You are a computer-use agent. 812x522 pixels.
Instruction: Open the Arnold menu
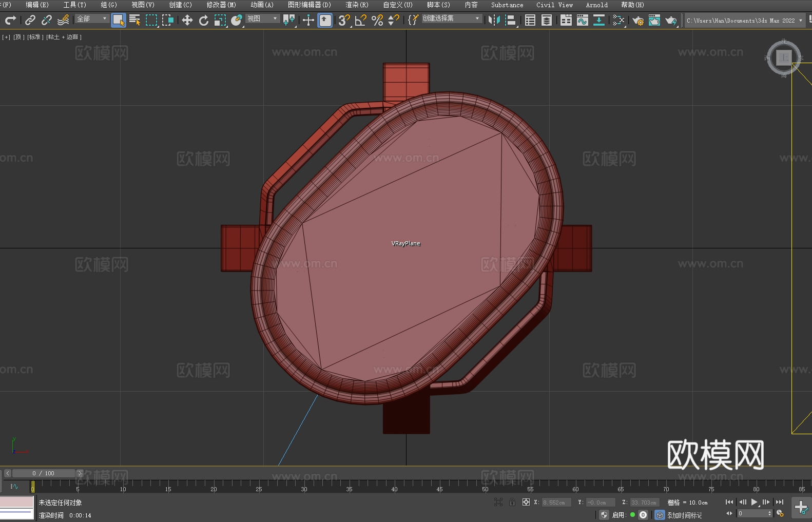coord(597,5)
